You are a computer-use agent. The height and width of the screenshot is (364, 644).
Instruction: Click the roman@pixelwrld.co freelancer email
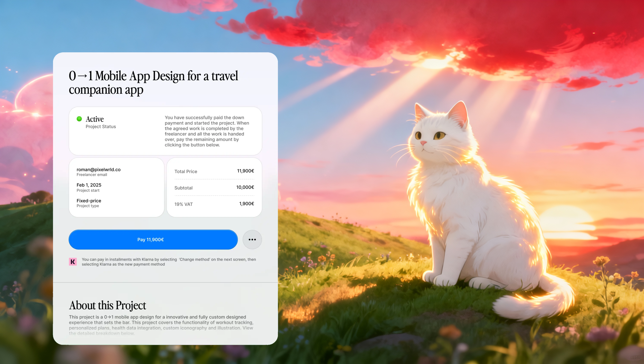point(98,169)
